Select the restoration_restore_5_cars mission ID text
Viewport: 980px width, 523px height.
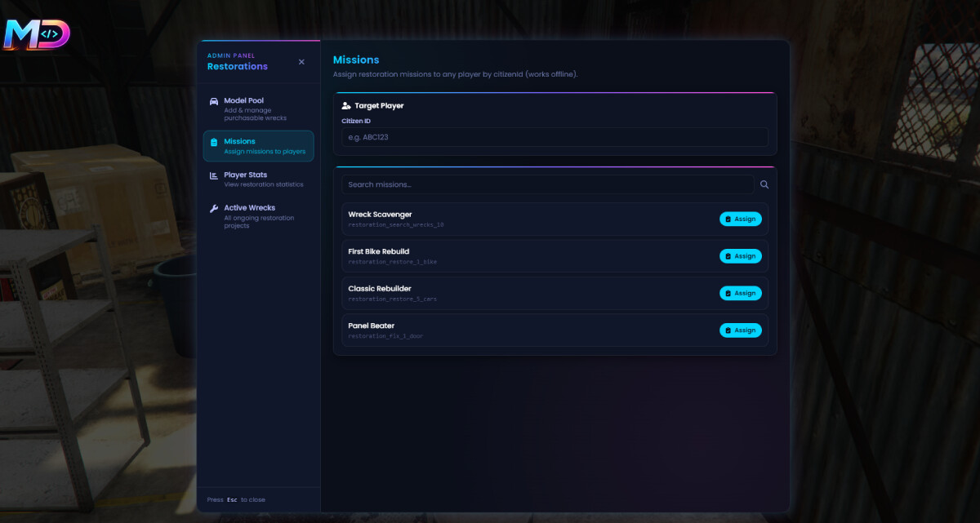click(x=392, y=299)
